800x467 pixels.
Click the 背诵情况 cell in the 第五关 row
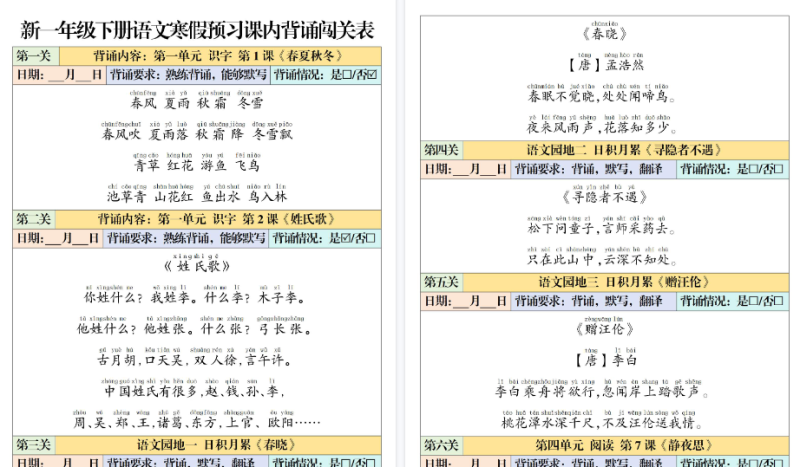pos(733,301)
